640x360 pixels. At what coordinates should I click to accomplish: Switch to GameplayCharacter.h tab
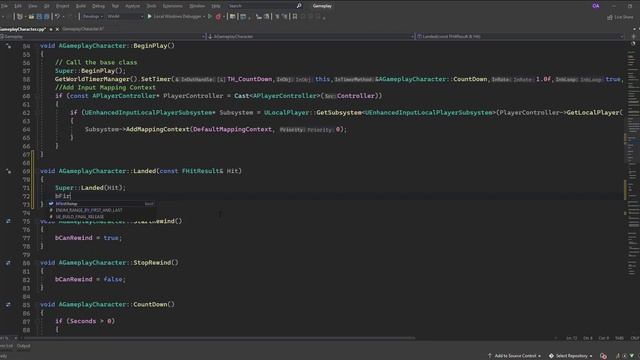pos(83,29)
